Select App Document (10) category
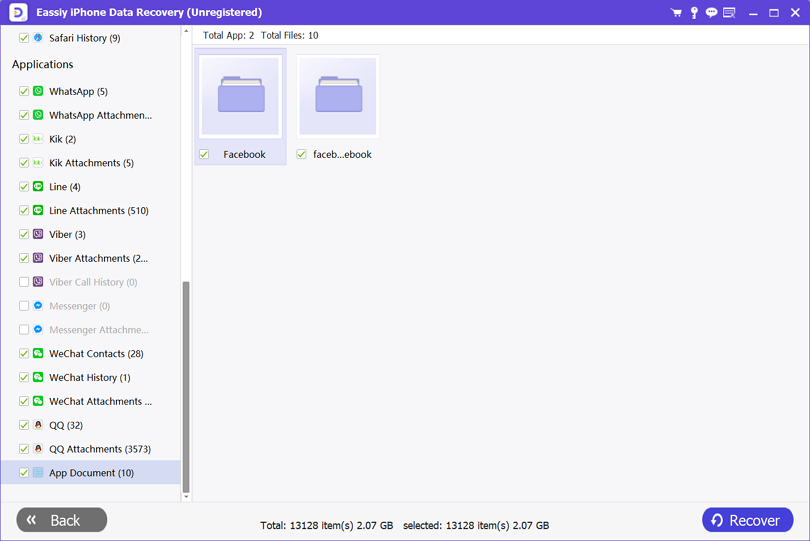Image resolution: width=810 pixels, height=541 pixels. pos(91,472)
